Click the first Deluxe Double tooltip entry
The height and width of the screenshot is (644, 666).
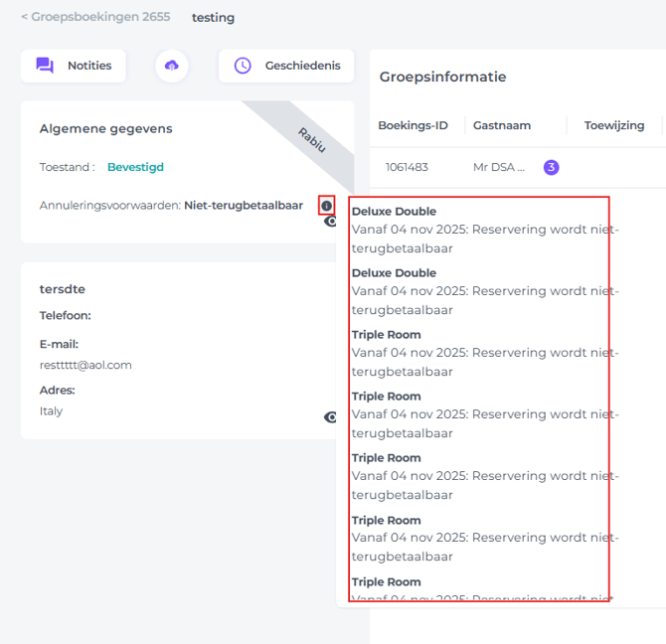pyautogui.click(x=394, y=211)
